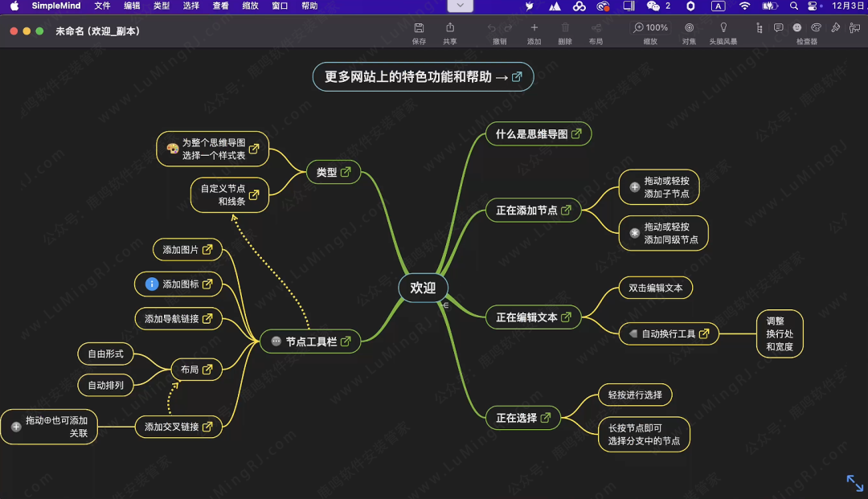Screen dimensions: 868x499
Task: Open the style paint inspector
Action: click(x=835, y=27)
